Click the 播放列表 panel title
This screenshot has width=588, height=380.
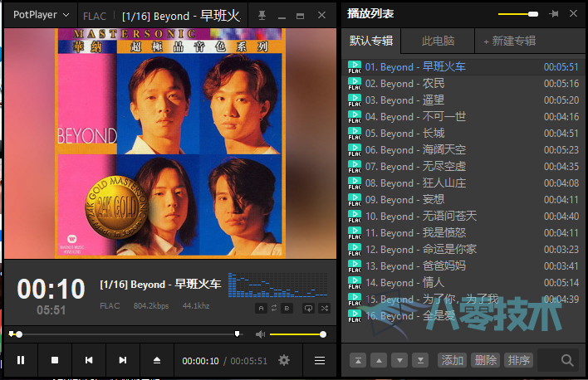370,14
